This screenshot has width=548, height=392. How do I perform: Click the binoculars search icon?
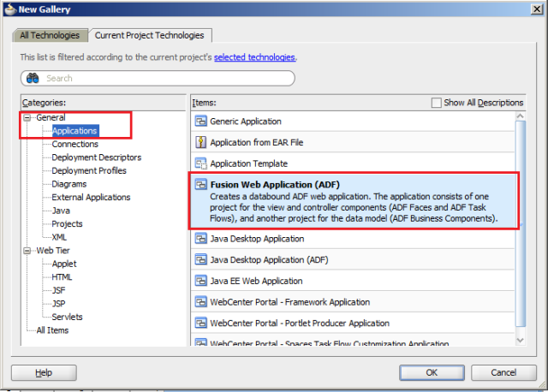coord(34,78)
